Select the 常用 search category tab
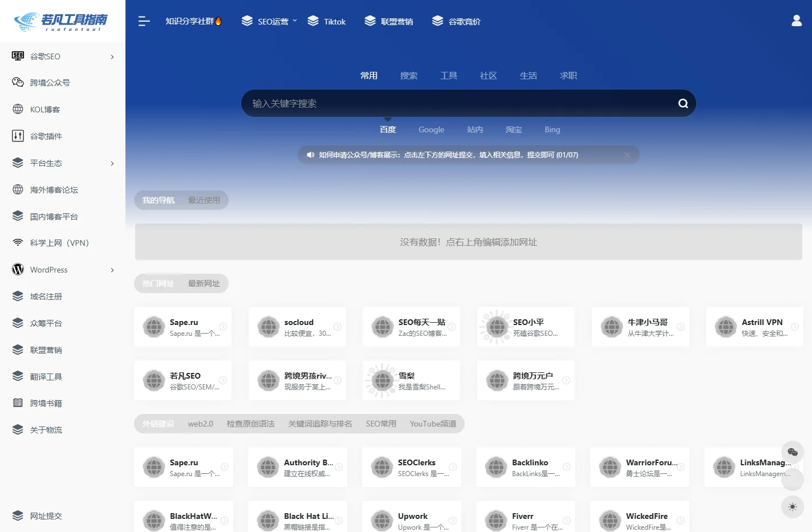812x532 pixels. point(369,76)
